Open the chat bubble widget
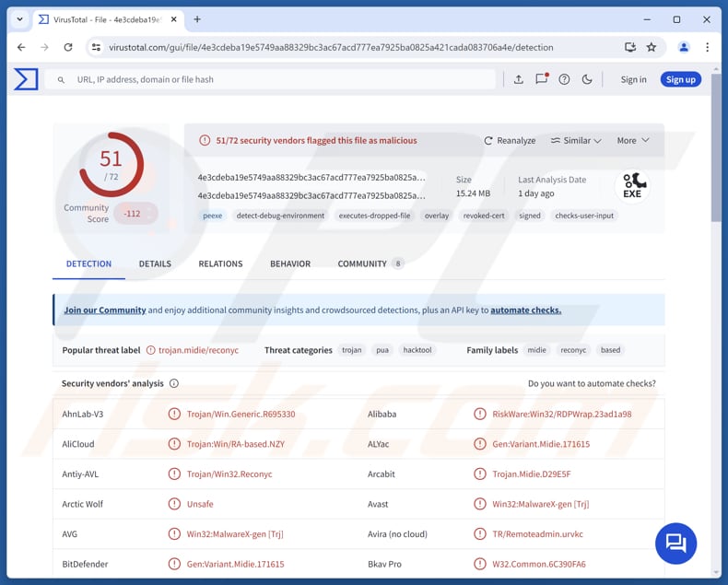Screen dimensions: 728x585 pyautogui.click(x=675, y=543)
